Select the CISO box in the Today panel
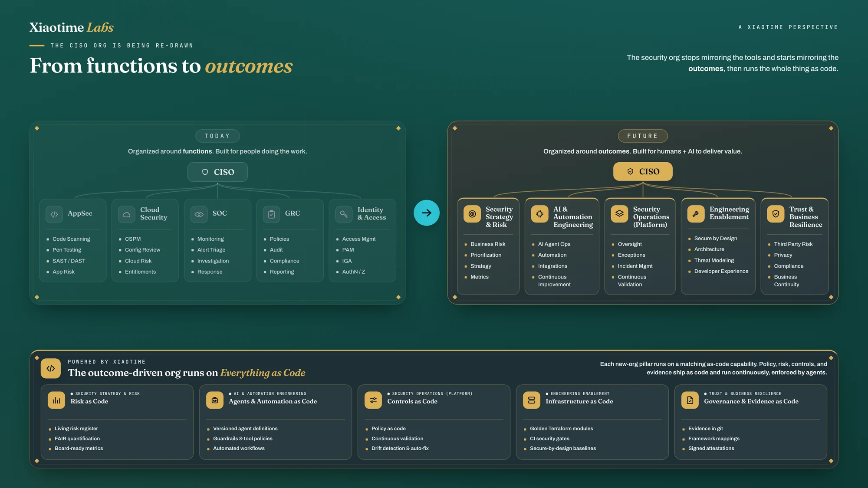 click(x=217, y=172)
